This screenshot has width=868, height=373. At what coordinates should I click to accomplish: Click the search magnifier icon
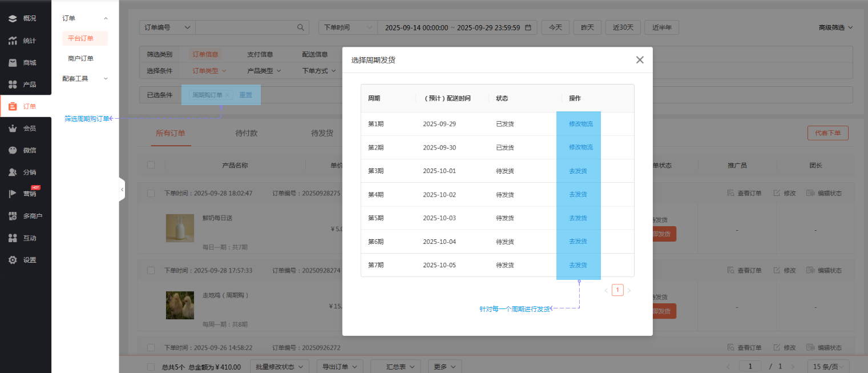pos(301,27)
